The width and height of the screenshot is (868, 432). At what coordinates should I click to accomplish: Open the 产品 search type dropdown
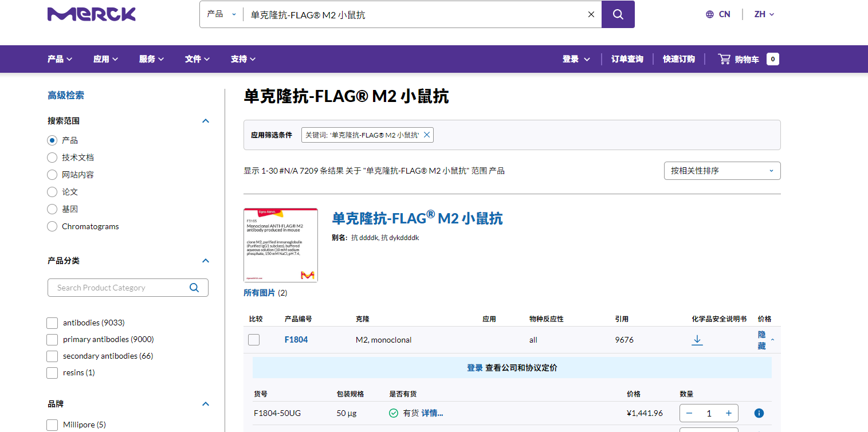pyautogui.click(x=221, y=14)
